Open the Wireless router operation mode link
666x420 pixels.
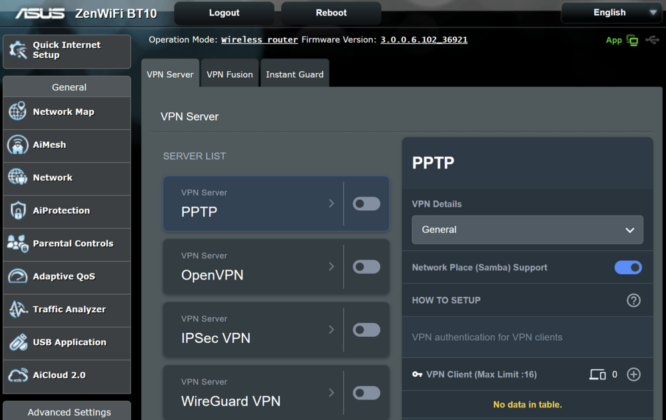pos(260,40)
